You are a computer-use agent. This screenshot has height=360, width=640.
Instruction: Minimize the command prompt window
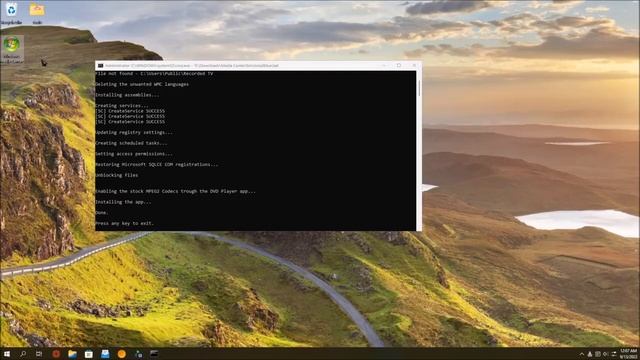pos(384,65)
